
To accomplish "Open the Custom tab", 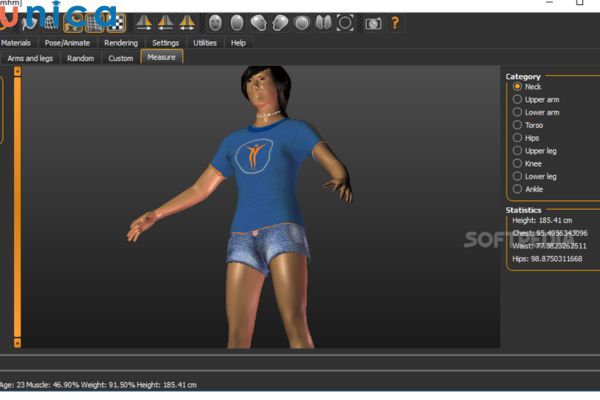I will tap(120, 59).
